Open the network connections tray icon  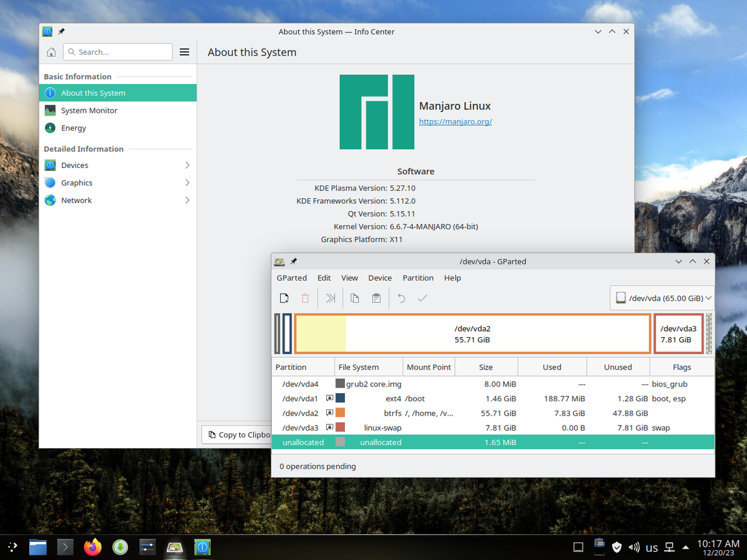tap(670, 548)
